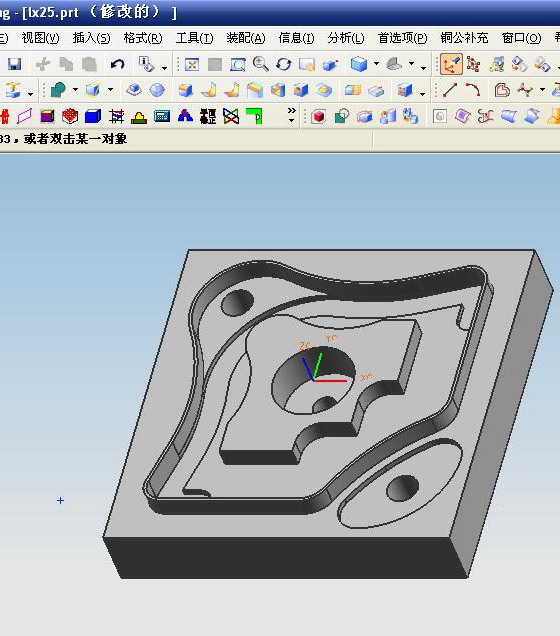Click the Save disk icon
This screenshot has height=636, width=560.
tap(14, 64)
